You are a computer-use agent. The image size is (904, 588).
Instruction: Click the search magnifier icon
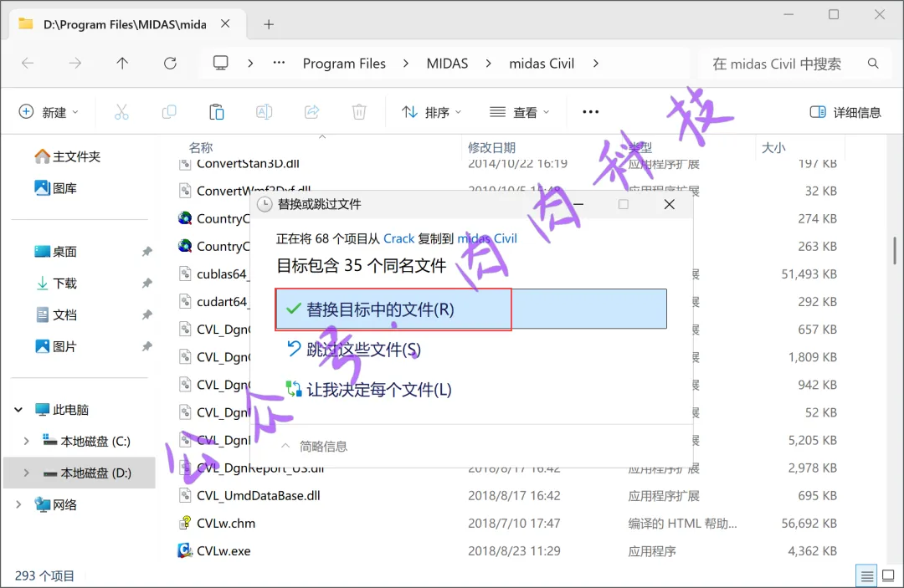tap(873, 64)
